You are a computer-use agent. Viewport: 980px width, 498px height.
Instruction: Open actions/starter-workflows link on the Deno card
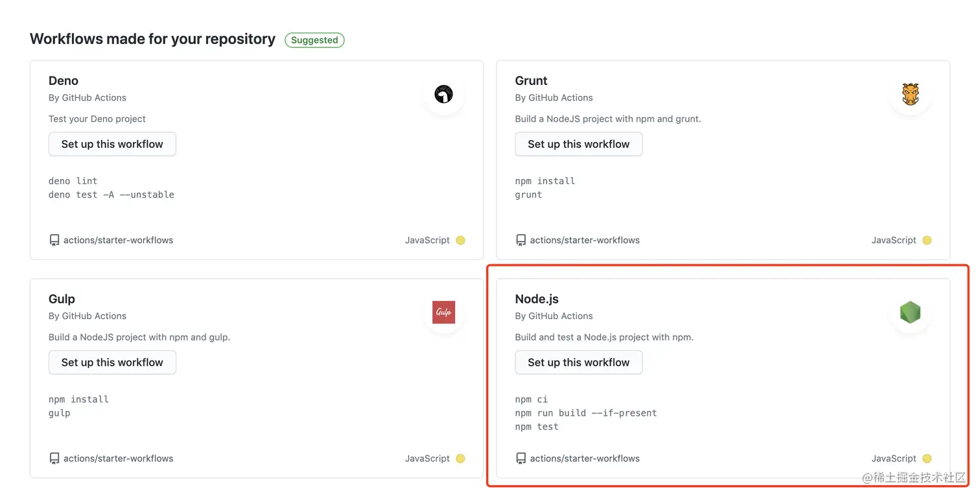[x=118, y=239]
